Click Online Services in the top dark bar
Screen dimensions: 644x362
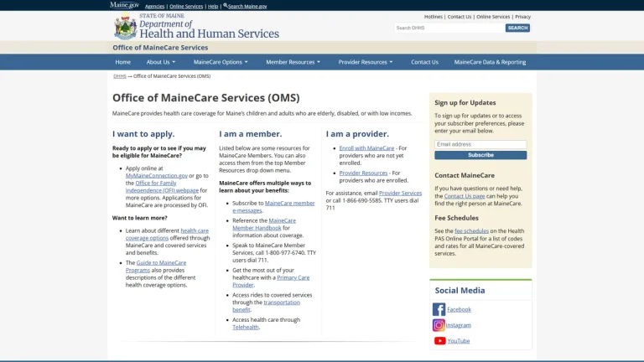[x=186, y=7]
